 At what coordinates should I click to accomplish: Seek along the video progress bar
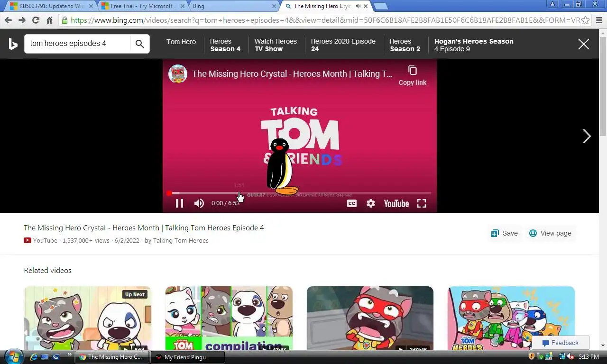pos(300,193)
